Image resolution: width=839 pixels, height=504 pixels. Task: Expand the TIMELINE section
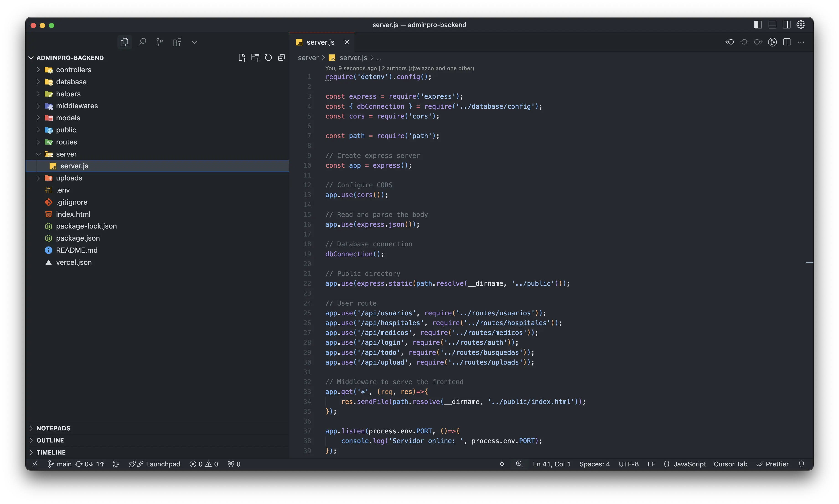click(157, 452)
